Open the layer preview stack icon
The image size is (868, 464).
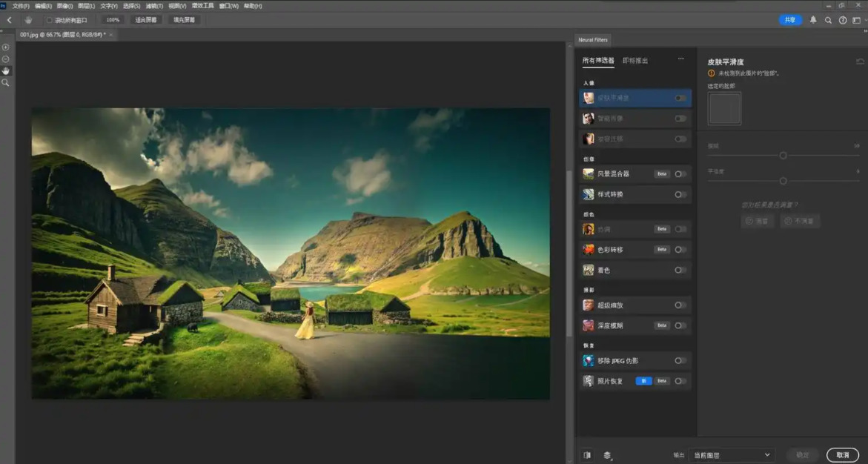coord(607,455)
